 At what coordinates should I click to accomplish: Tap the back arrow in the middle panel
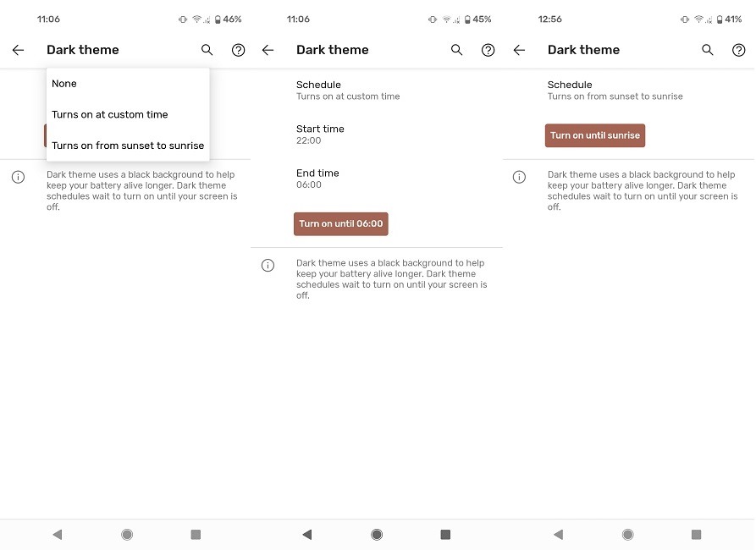268,50
